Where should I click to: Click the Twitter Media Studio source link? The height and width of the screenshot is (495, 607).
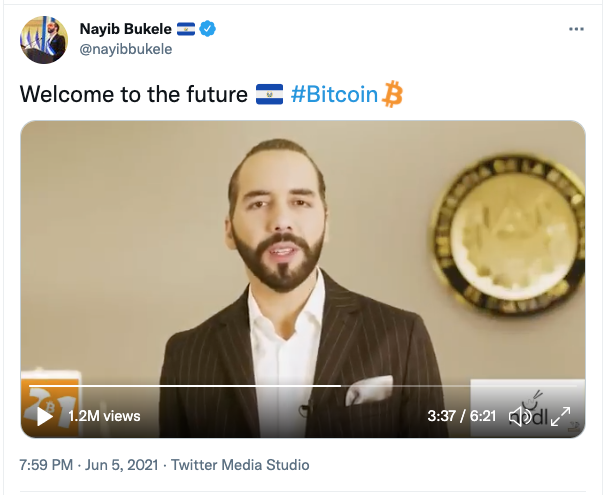tap(240, 465)
